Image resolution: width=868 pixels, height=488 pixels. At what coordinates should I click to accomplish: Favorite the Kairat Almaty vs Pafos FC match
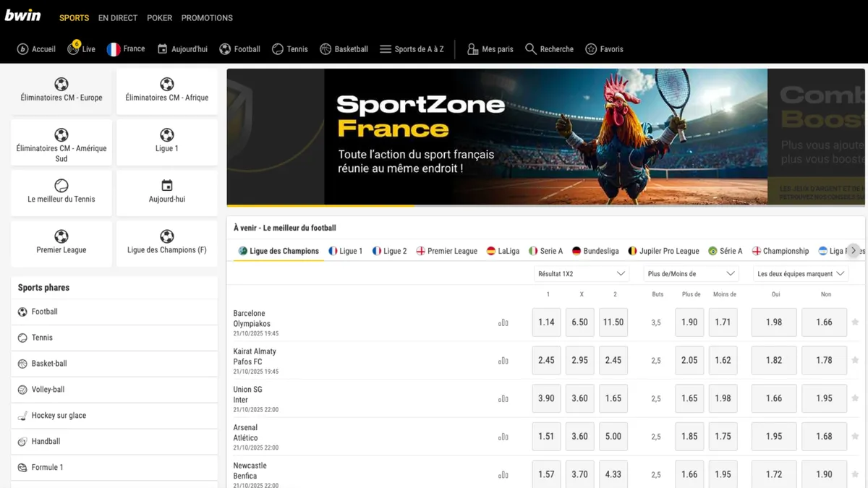coord(854,360)
